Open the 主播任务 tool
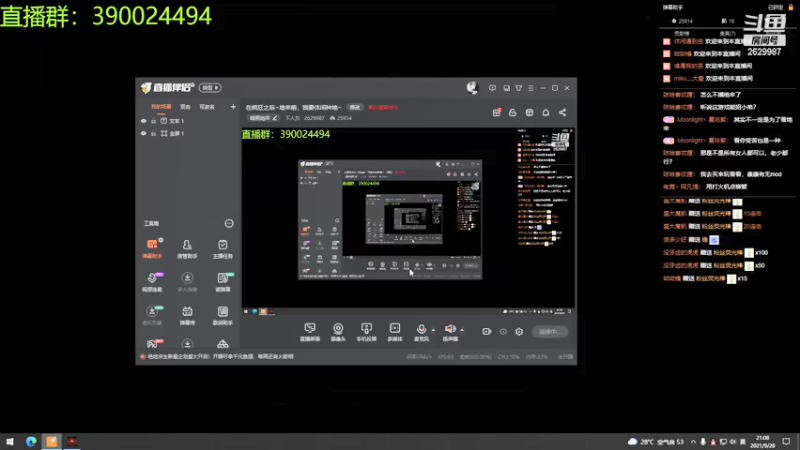The image size is (800, 450). (x=222, y=248)
